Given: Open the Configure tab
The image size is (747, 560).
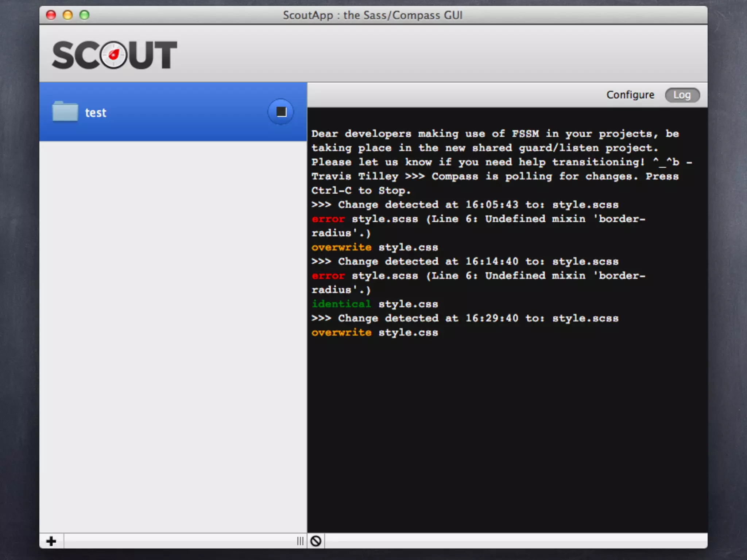Looking at the screenshot, I should point(630,95).
